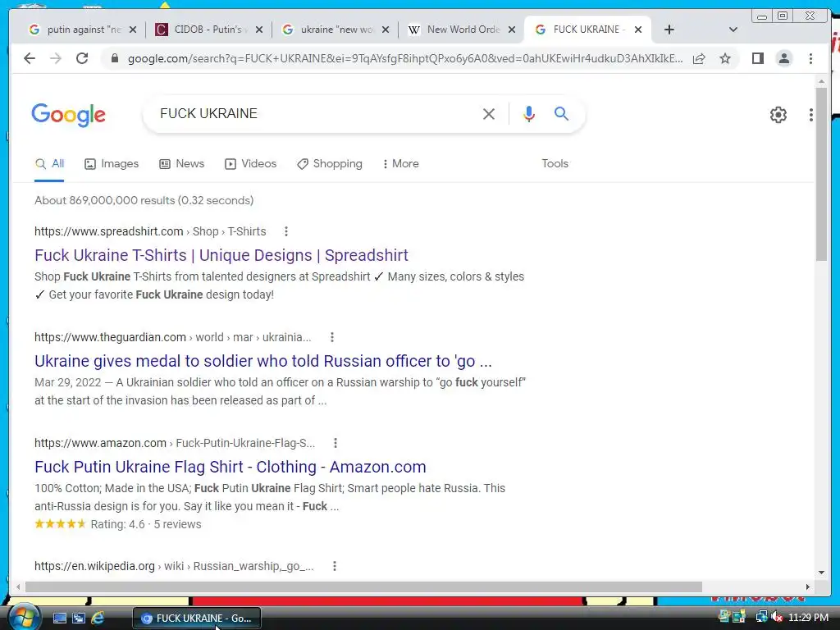Open the Spreadshirt T-Shirts result
Screen dimensions: 840x630
click(221, 255)
